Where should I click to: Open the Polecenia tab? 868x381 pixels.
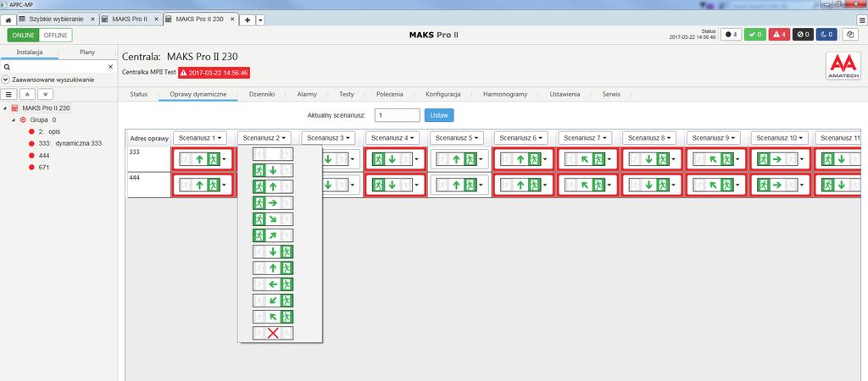point(390,94)
